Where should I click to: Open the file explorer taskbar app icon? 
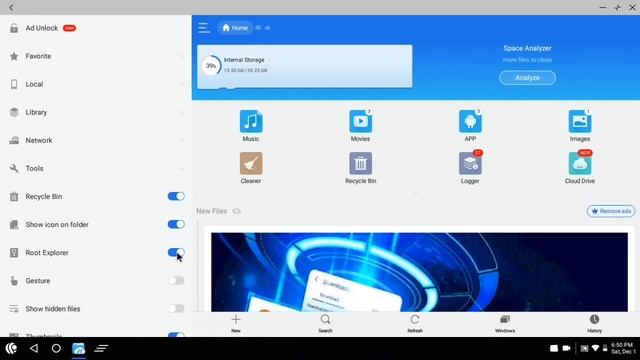pos(79,349)
